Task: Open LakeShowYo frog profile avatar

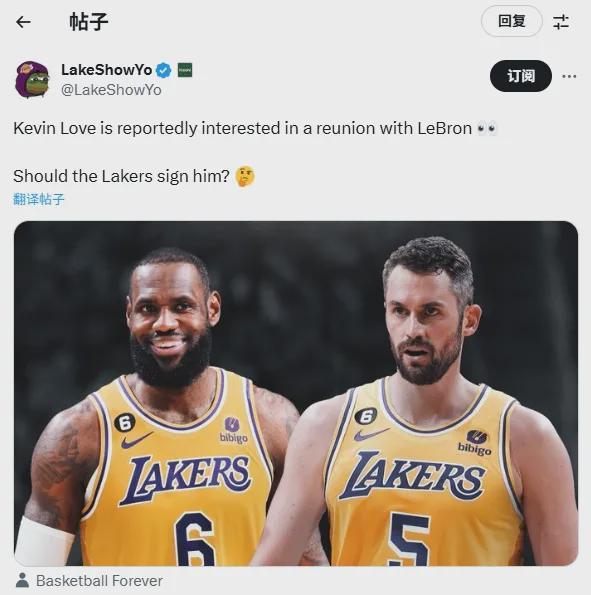Action: tap(32, 79)
